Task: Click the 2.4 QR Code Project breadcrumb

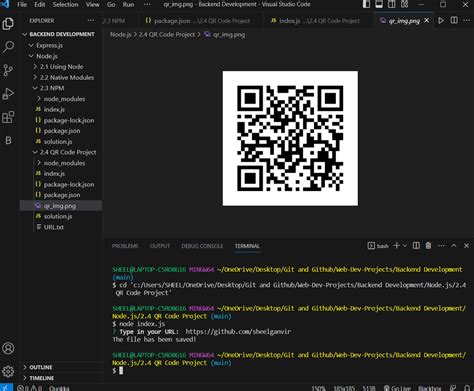Action: pyautogui.click(x=167, y=34)
